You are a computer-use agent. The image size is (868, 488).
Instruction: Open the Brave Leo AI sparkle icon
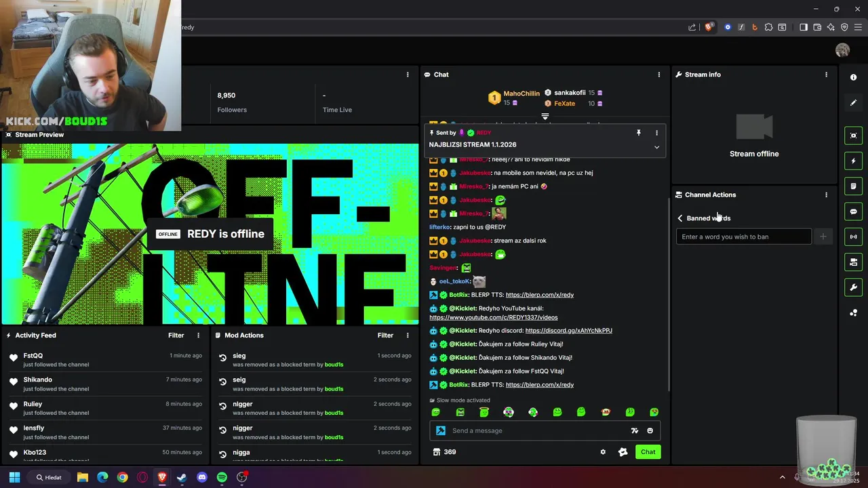coord(831,27)
